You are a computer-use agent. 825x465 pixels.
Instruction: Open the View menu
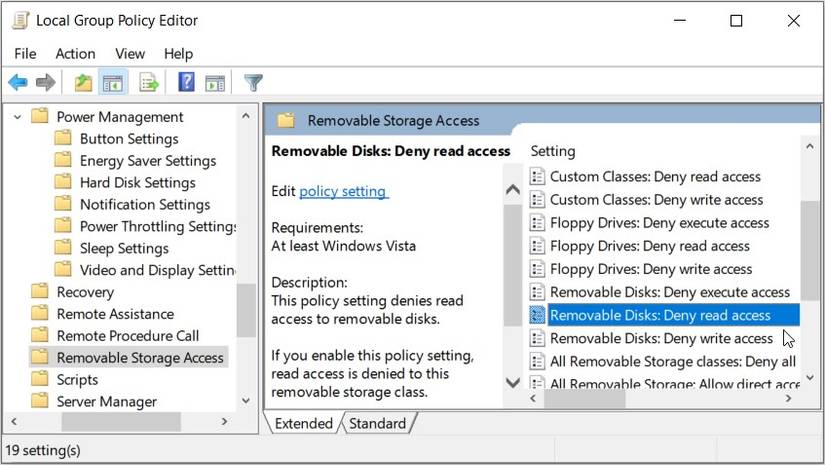[130, 53]
